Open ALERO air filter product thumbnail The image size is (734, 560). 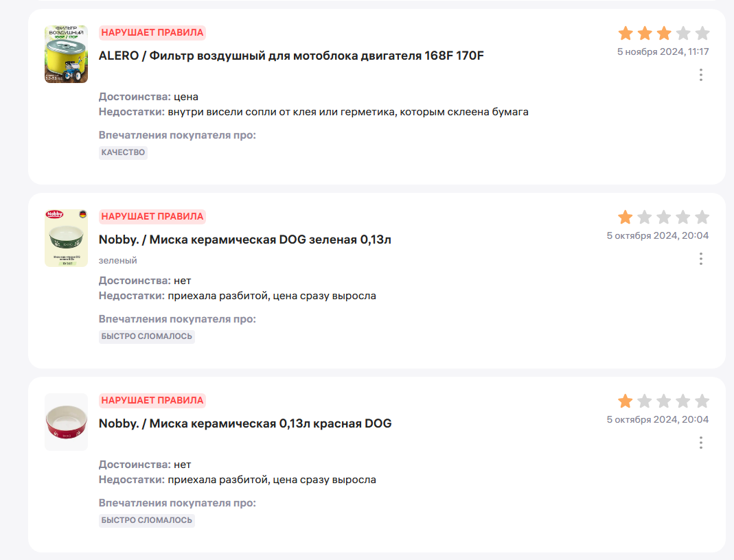click(x=66, y=54)
